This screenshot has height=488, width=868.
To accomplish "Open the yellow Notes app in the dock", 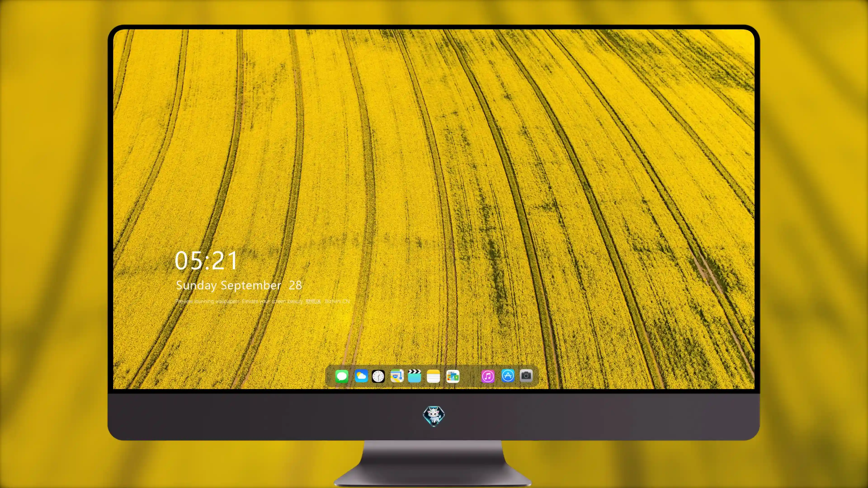I will point(433,376).
